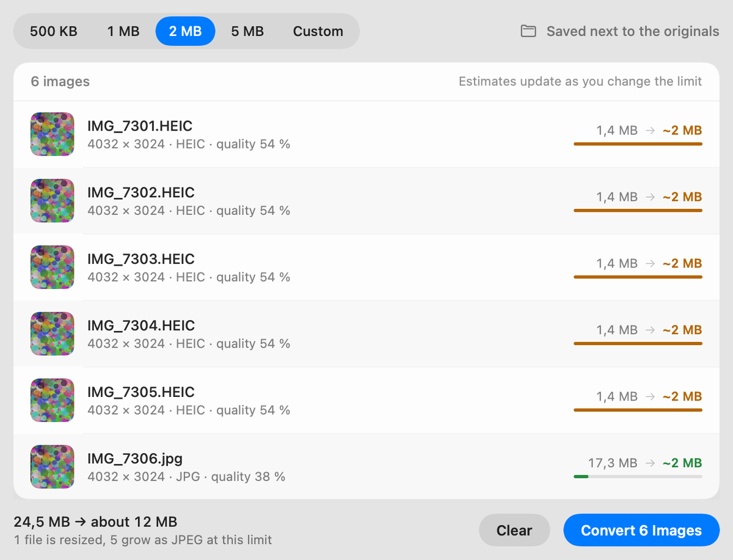Viewport: 733px width, 560px height.
Task: Select the file name IMG_7304.HEIC
Action: pos(141,326)
